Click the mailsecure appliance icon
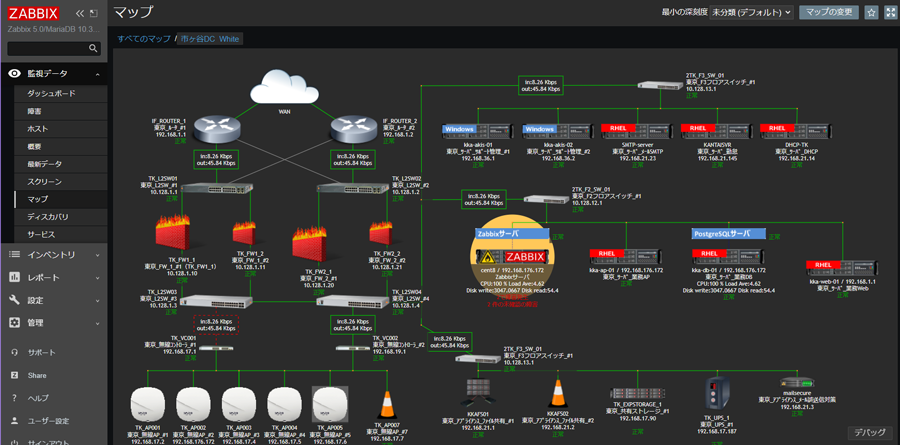900x445 pixels. pyautogui.click(x=798, y=383)
